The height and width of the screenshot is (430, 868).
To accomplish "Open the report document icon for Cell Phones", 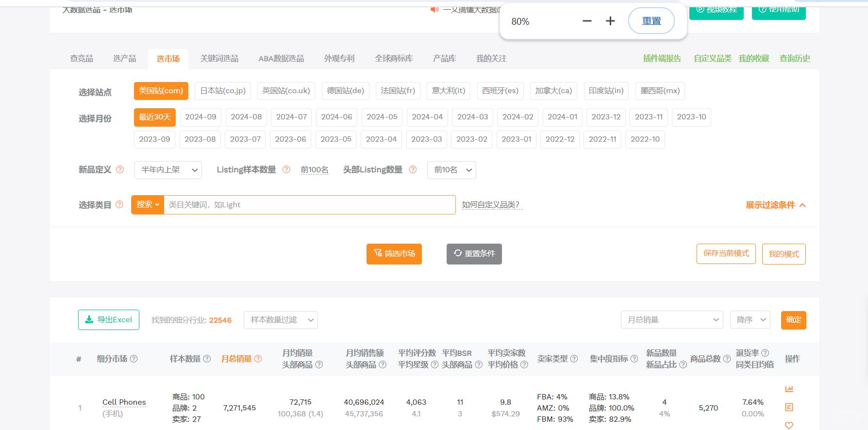I will point(789,407).
